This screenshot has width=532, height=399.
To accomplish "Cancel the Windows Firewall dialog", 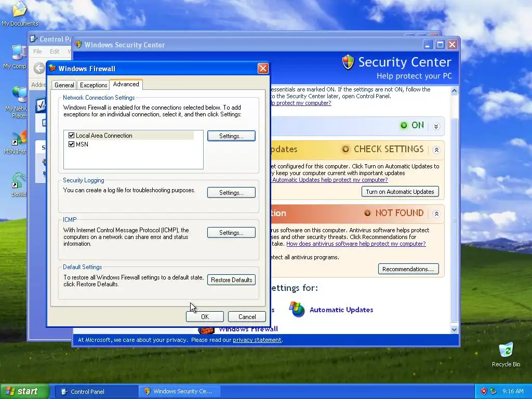I will coord(247,316).
